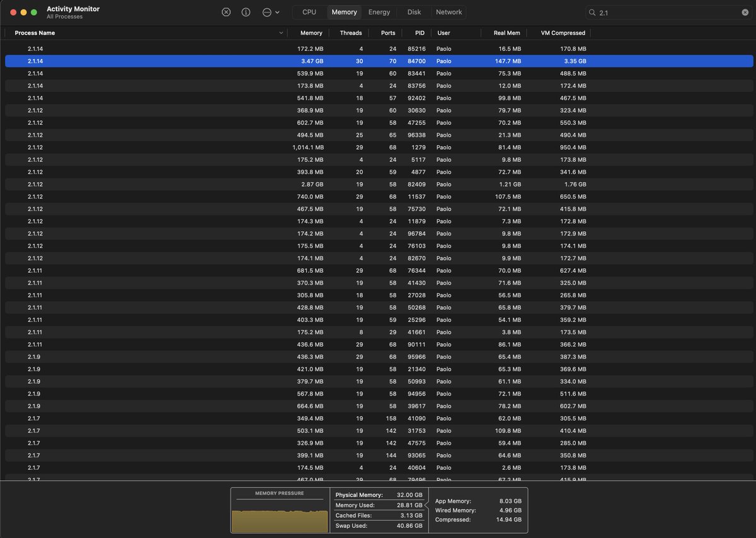Screen dimensions: 756x538
Task: Select process row with PID 83756
Action: tap(379, 86)
